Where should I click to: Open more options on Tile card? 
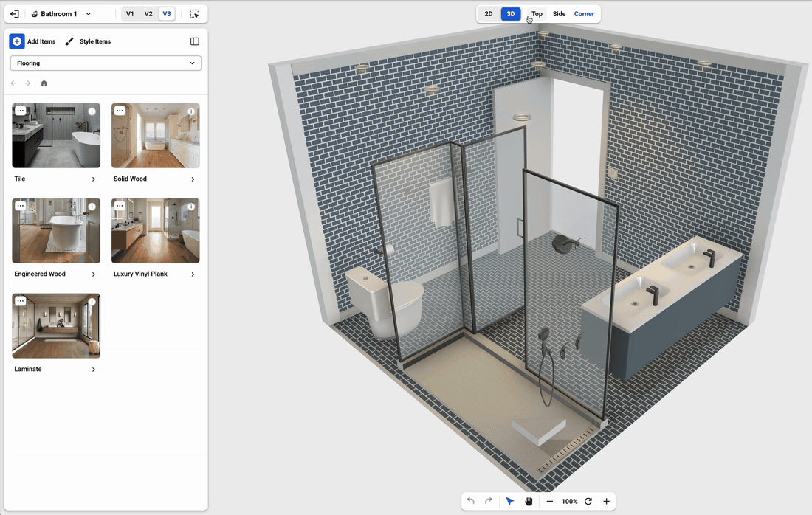(x=20, y=111)
